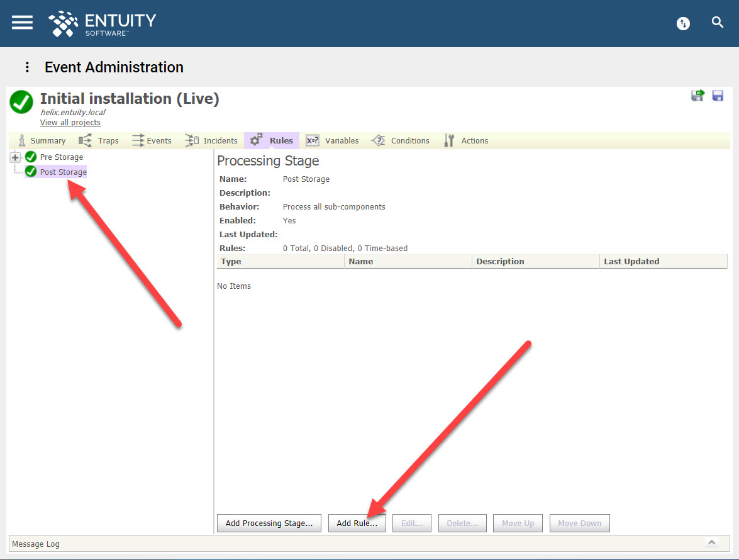Click the Add Rule button
The image size is (739, 560).
coord(357,523)
